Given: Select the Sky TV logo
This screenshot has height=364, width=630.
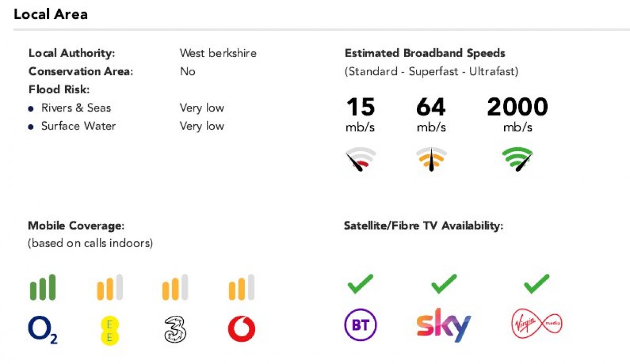Looking at the screenshot, I should [444, 326].
